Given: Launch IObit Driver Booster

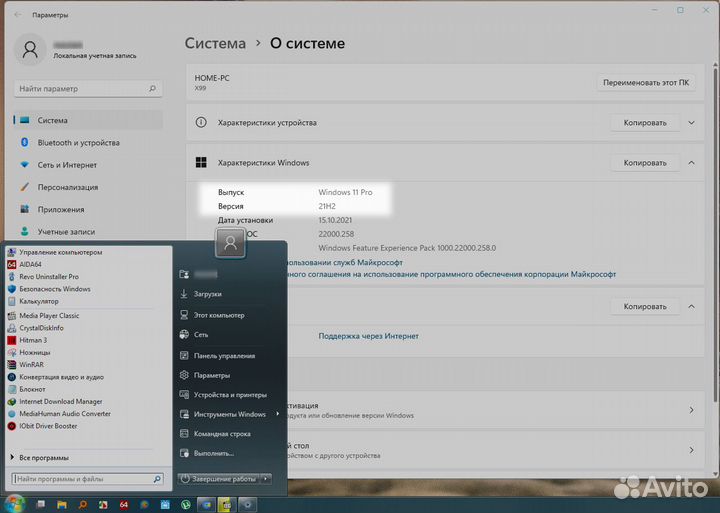Looking at the screenshot, I should [43, 426].
